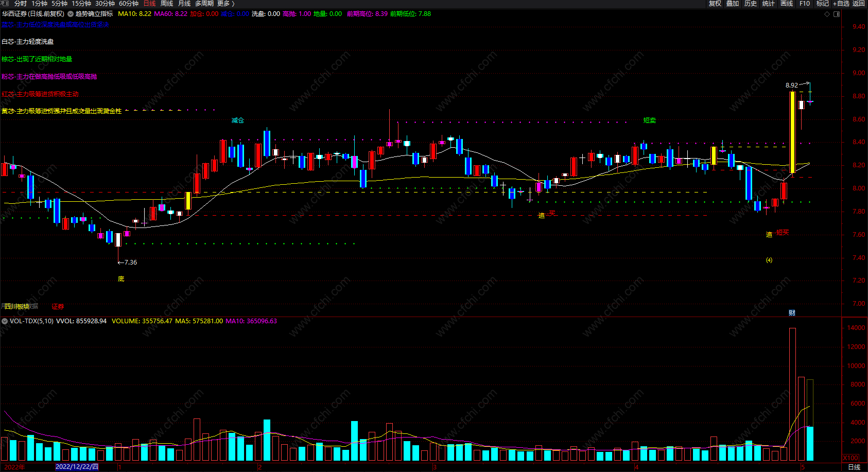Select the 5分钟 period tab
This screenshot has height=472, width=868.
click(x=59, y=4)
